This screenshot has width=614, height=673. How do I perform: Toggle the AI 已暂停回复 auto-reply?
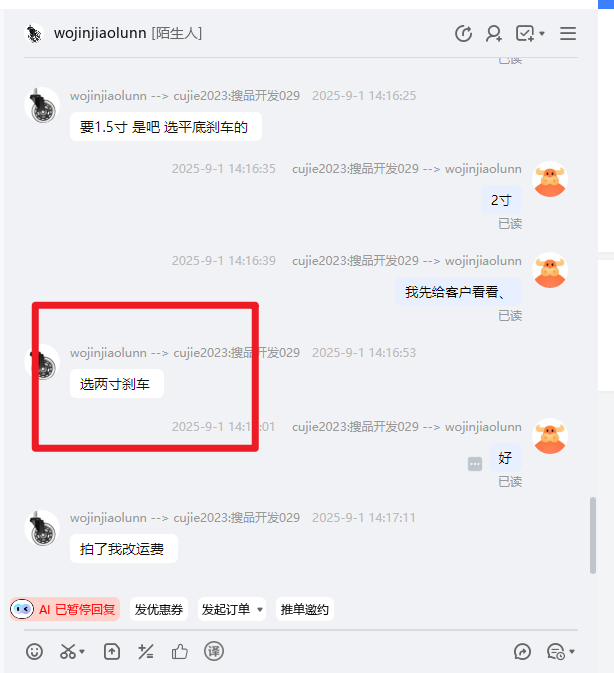click(65, 609)
